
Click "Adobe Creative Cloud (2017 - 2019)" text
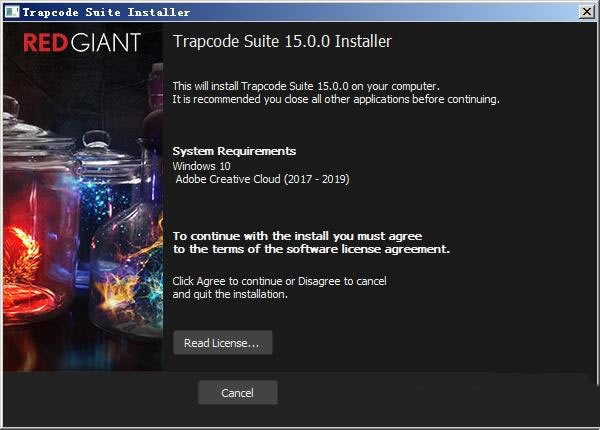(262, 179)
